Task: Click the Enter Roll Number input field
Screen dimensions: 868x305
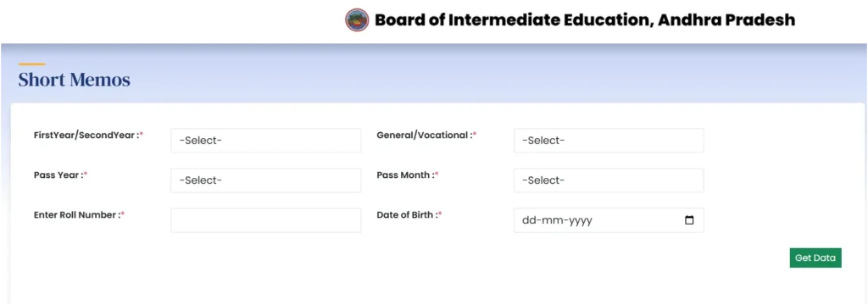Action: click(x=265, y=220)
